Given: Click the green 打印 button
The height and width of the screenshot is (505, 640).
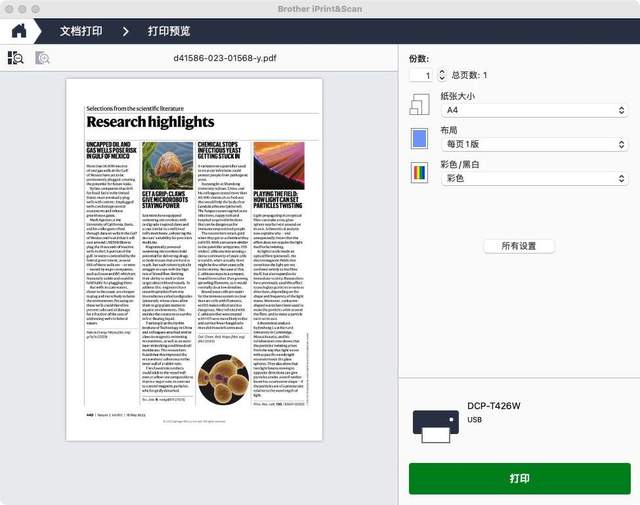Looking at the screenshot, I should tap(520, 478).
